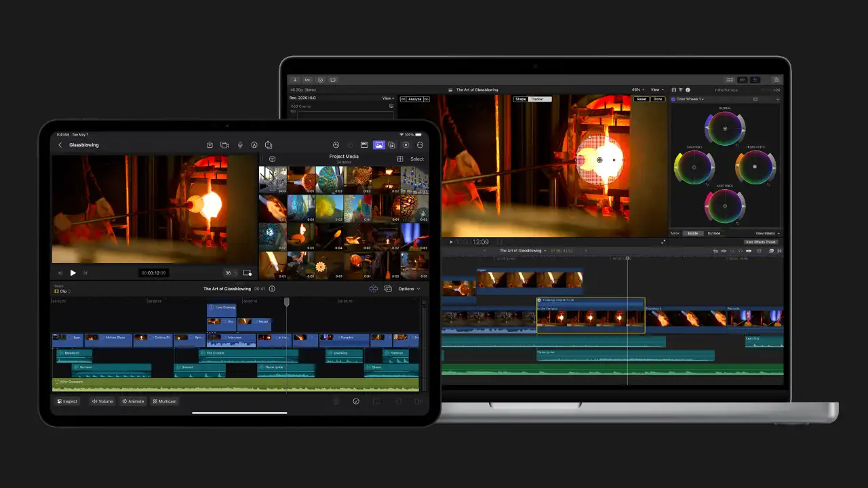Toggle the Mac inspector sliders icon
Viewport: 868px width, 488px height.
click(755, 79)
